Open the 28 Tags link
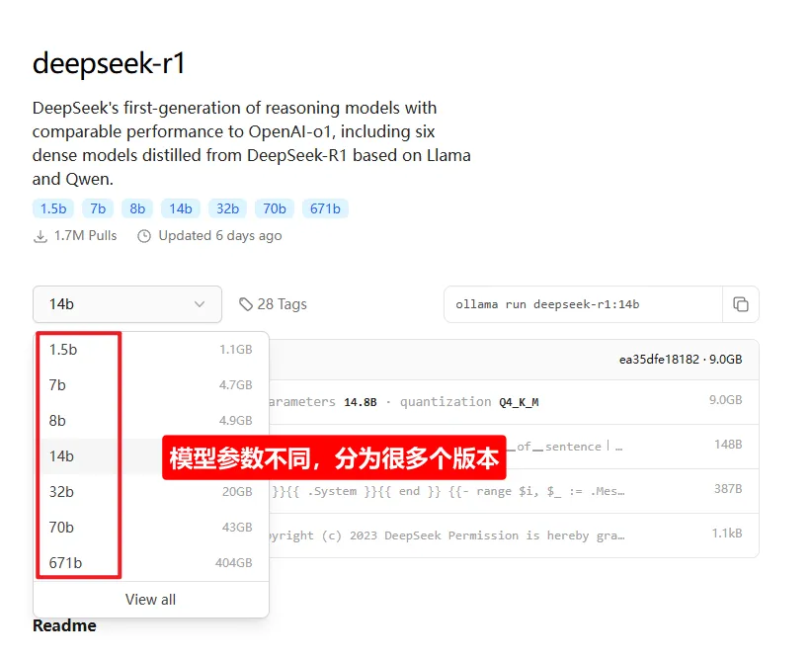The width and height of the screenshot is (812, 658). pyautogui.click(x=282, y=304)
